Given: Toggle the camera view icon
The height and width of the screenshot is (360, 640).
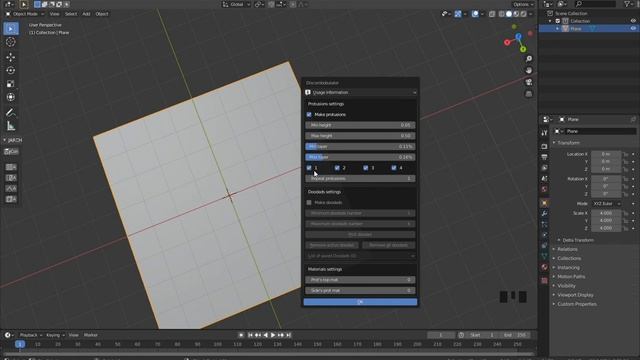Looking at the screenshot, I should click(529, 82).
